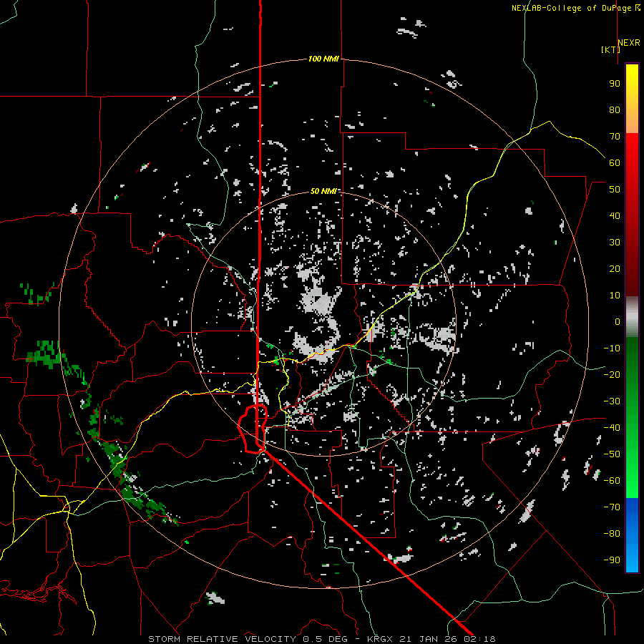
Task: Select the -40 value on velocity scale
Action: [612, 428]
